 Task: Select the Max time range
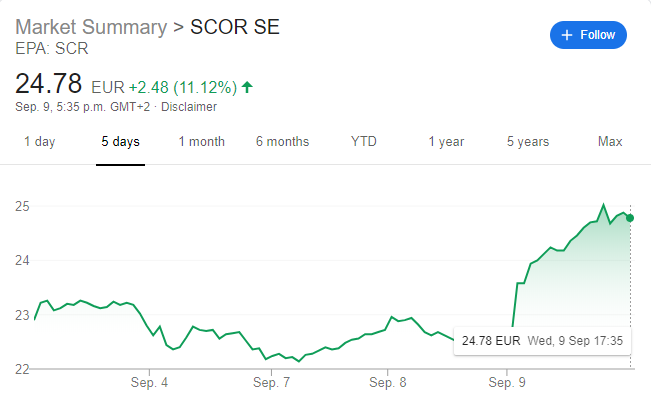point(610,142)
